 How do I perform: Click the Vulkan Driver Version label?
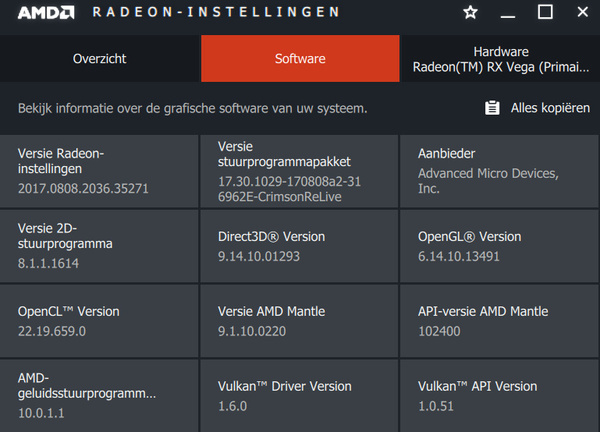click(x=285, y=386)
